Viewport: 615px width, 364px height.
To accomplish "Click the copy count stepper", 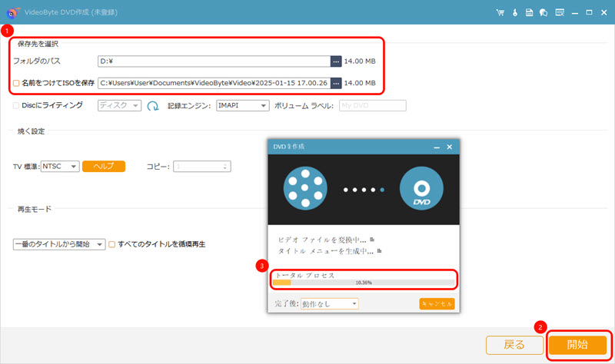I will tap(225, 167).
